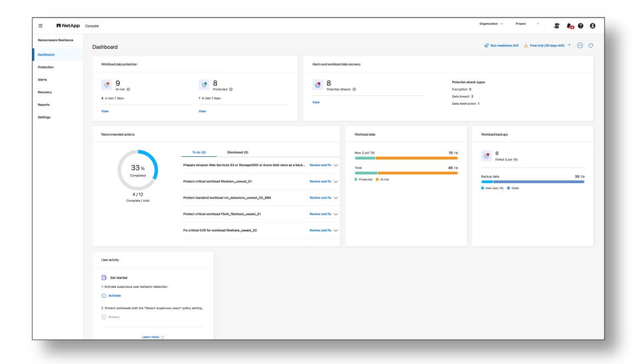Click the orange At risk Total bar
The height and width of the screenshot is (364, 644).
[417, 173]
